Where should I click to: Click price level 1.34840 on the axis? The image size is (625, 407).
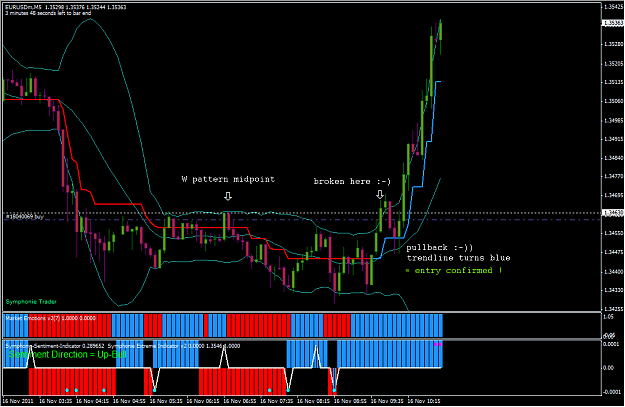click(613, 158)
